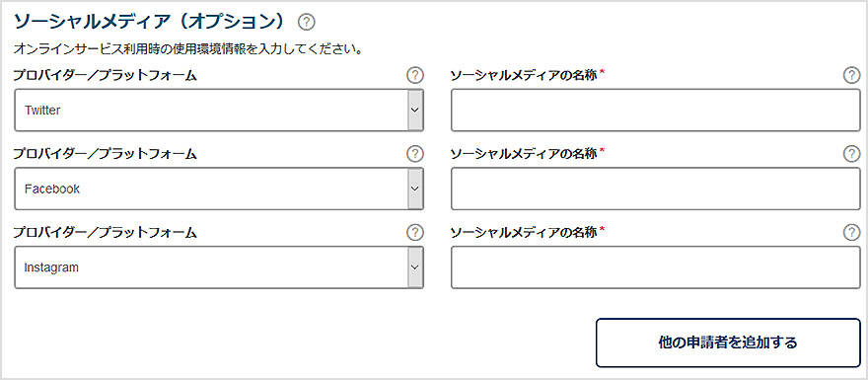The width and height of the screenshot is (868, 380).
Task: Click help icon above the Instagram dropdown
Action: pos(414,233)
